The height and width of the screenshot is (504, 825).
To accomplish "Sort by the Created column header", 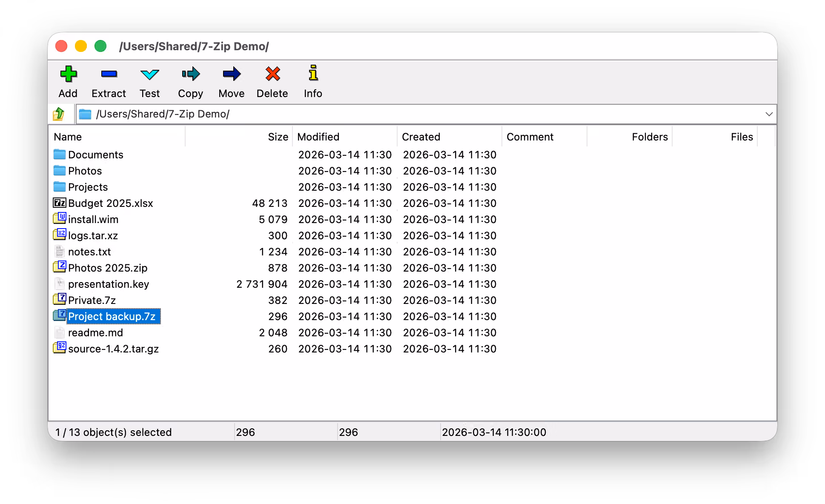I will click(x=450, y=137).
